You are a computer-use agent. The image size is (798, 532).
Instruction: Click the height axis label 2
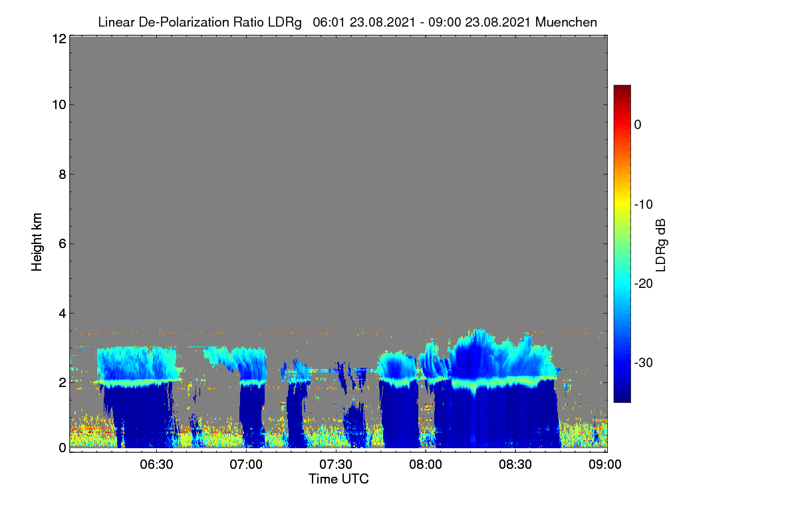(x=62, y=382)
